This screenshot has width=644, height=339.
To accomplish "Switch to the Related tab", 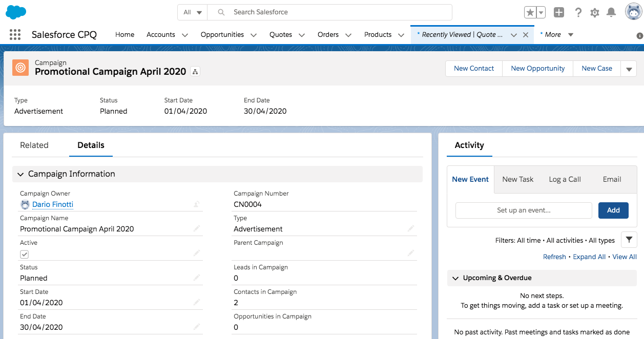I will [34, 145].
